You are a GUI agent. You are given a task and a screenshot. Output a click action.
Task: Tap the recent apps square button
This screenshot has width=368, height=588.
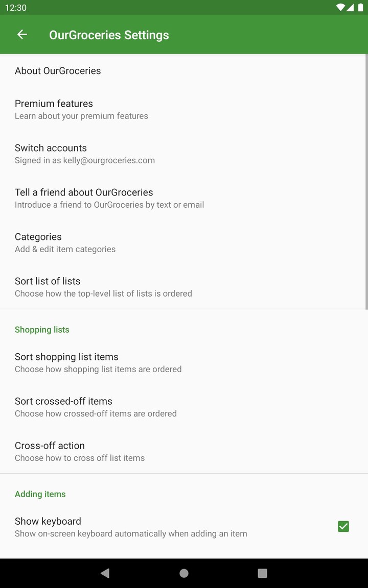click(262, 573)
